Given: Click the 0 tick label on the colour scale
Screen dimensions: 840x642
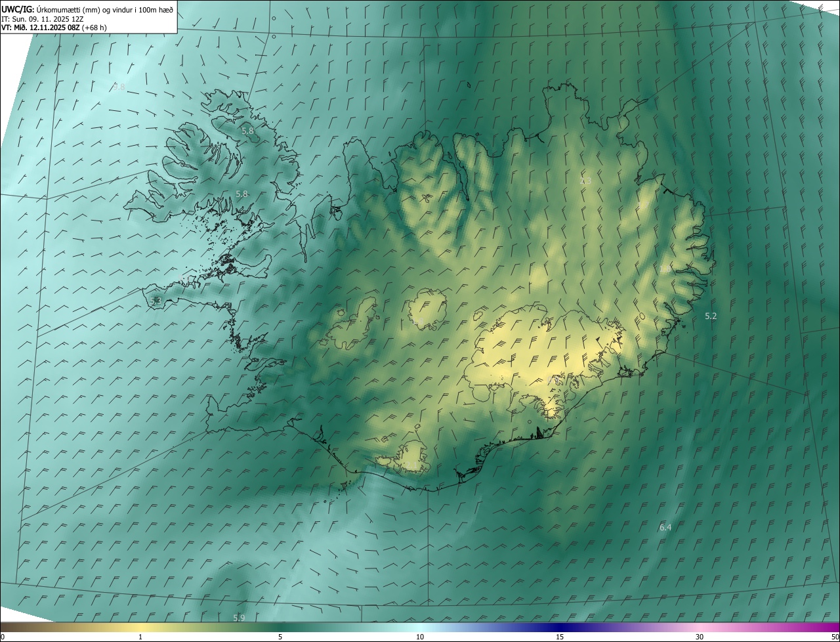Looking at the screenshot, I should point(3,637).
